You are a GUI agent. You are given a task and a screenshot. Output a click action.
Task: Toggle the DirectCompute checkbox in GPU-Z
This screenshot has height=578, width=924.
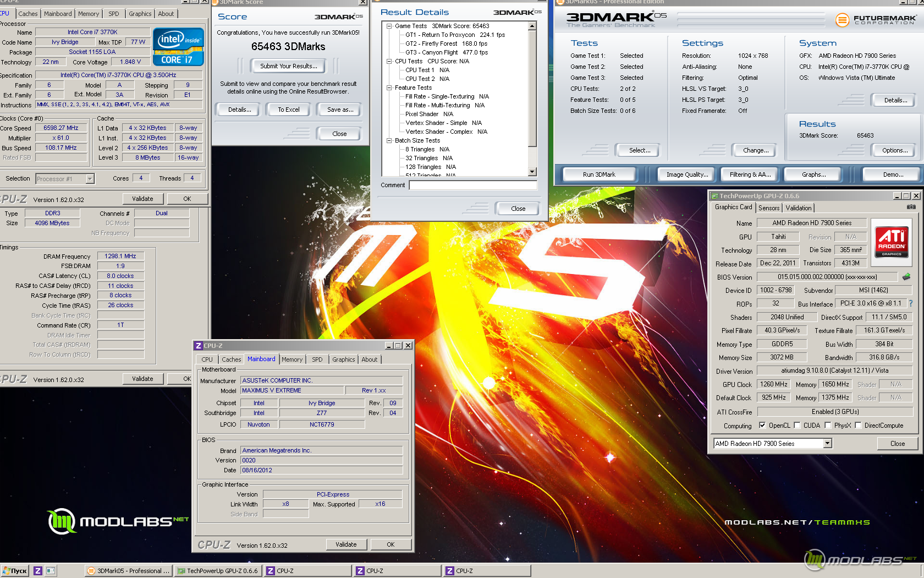[858, 425]
